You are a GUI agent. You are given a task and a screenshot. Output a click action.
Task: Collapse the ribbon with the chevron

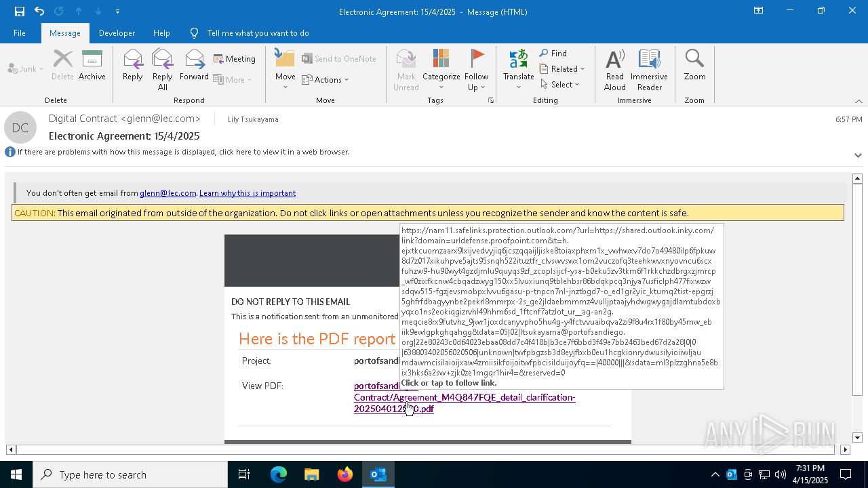pos(859,101)
